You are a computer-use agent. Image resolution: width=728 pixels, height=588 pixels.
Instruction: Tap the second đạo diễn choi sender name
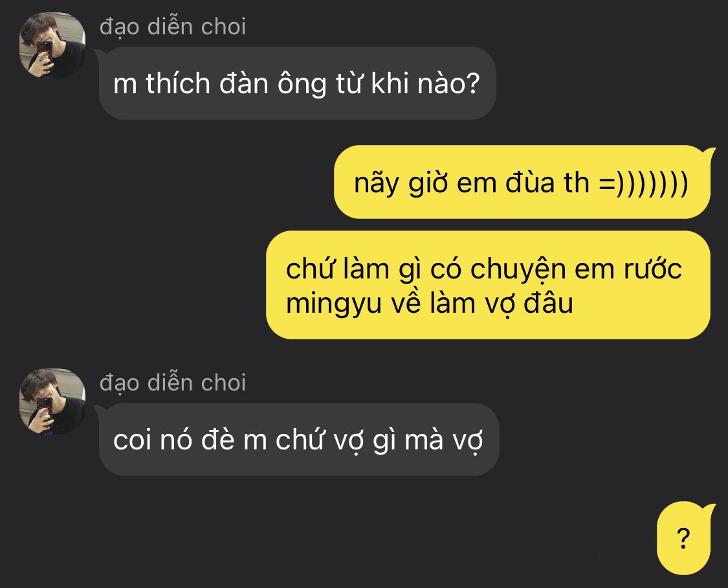(173, 383)
